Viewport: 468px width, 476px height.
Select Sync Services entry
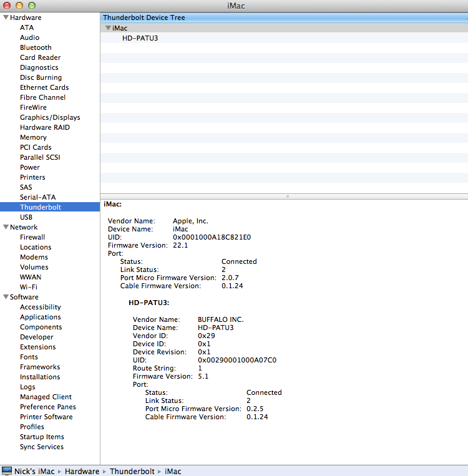pos(42,447)
